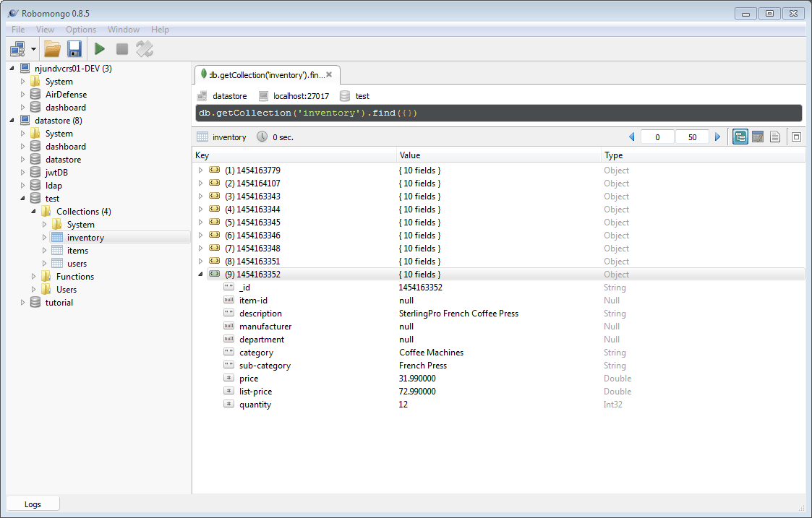Screen dimensions: 812x518
Task: Close the db.getCollection('inventory') tab
Action: click(330, 74)
